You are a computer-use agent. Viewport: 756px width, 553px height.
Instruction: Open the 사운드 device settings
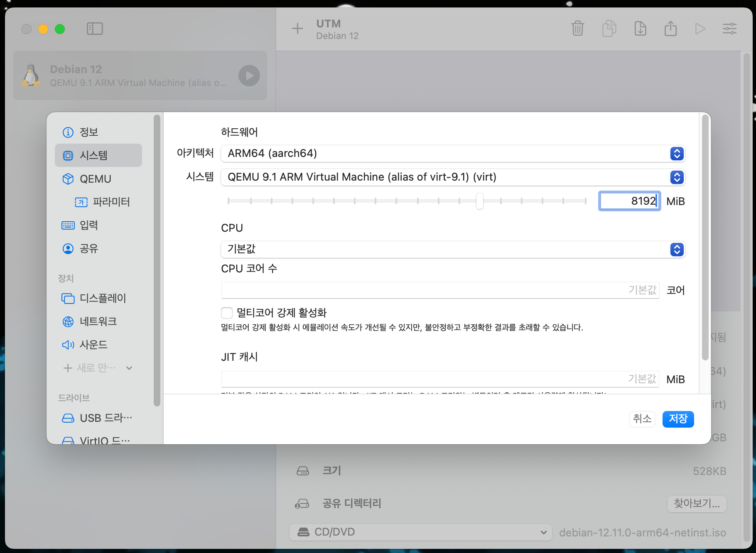tap(98, 345)
